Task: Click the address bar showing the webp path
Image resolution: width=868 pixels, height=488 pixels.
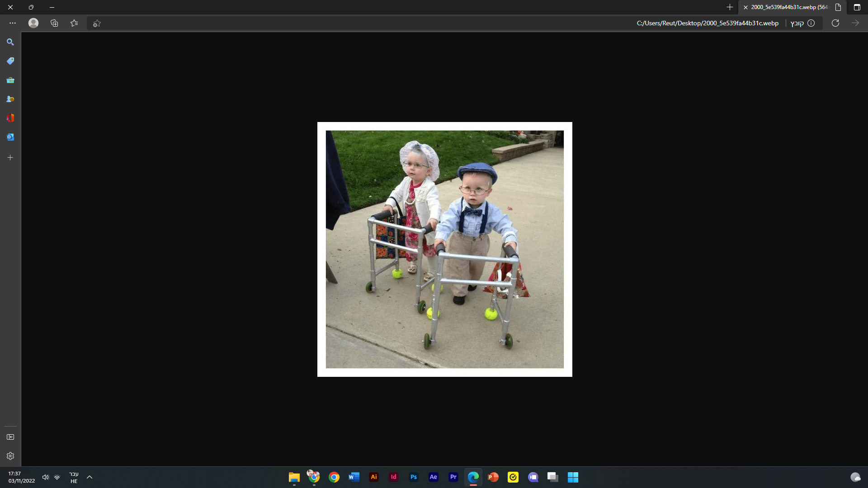Action: [707, 23]
